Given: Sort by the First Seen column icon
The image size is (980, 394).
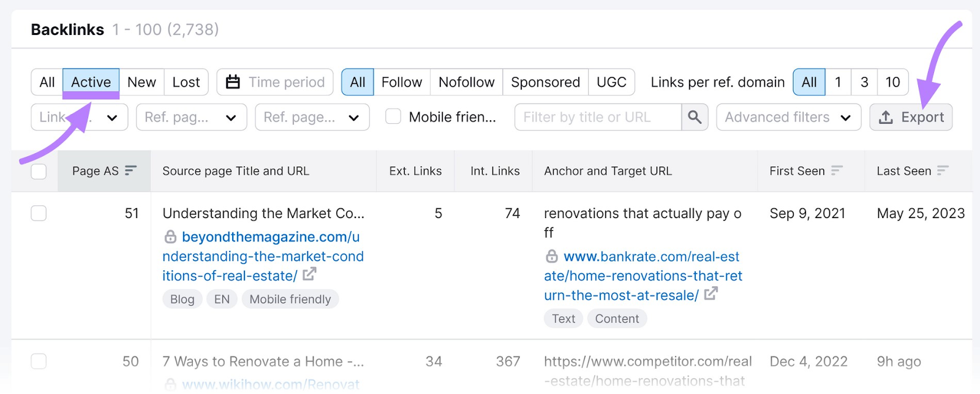Looking at the screenshot, I should point(838,171).
